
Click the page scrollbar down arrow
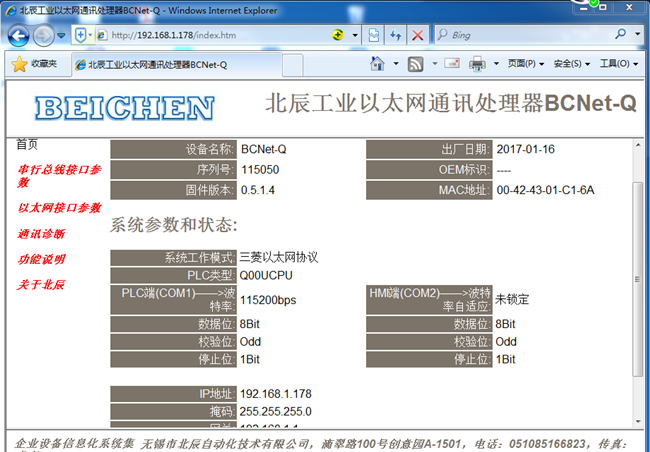point(638,422)
